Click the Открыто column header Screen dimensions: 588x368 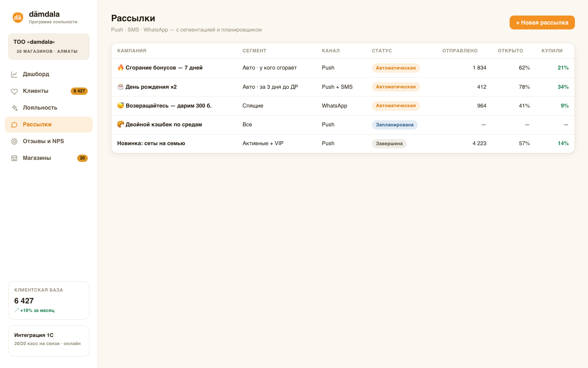click(510, 51)
